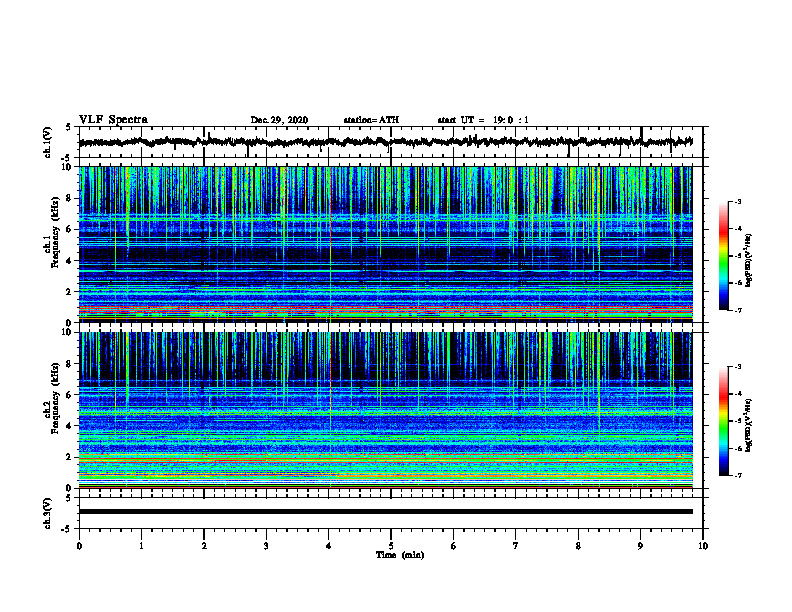This screenshot has height=612, width=792.
Task: Click time axis tick label "8"
Action: pos(578,546)
